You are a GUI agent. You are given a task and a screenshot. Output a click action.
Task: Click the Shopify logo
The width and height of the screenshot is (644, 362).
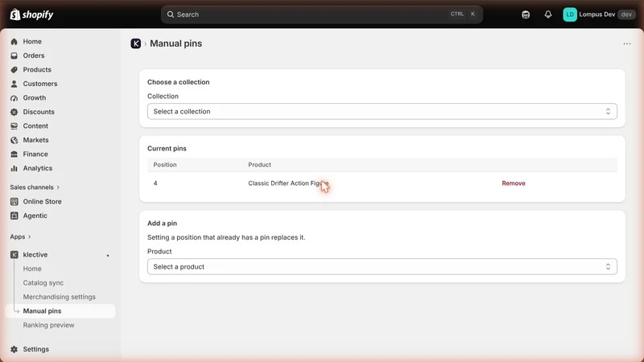pos(31,14)
